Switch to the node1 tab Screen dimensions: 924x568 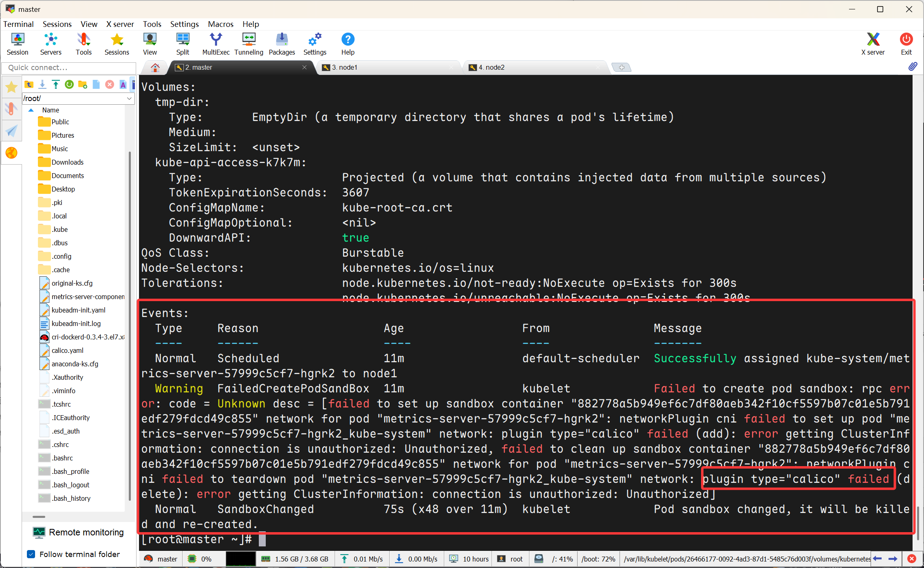(344, 67)
